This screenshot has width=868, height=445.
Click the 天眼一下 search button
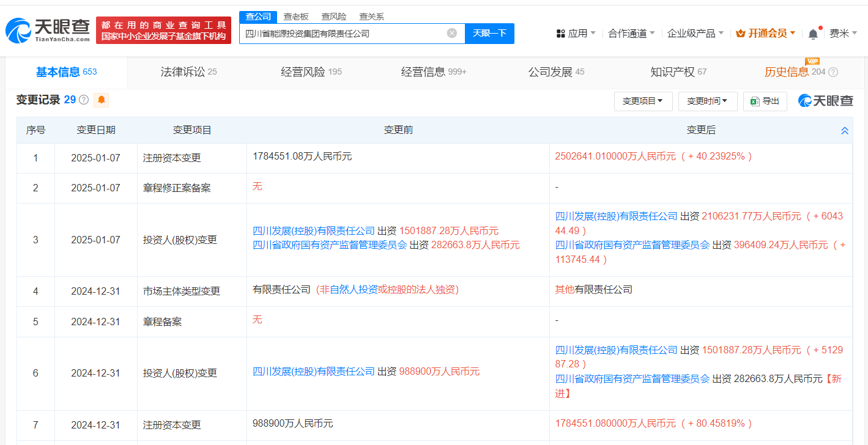[489, 33]
